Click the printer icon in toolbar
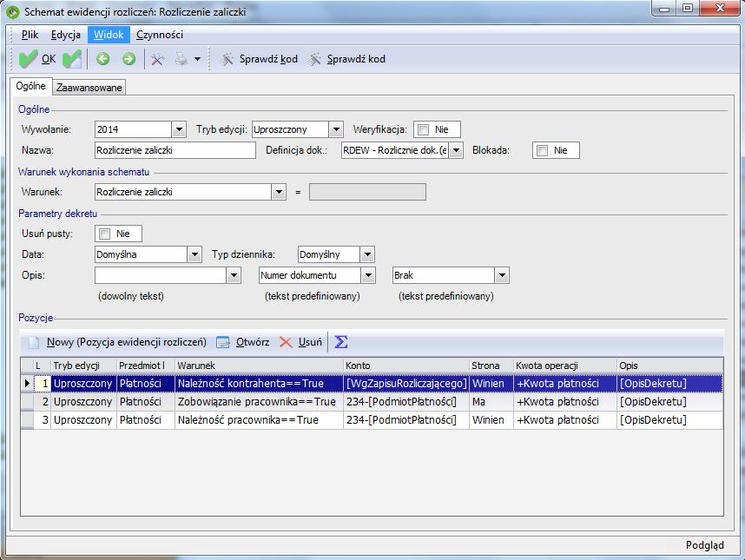 point(181,59)
